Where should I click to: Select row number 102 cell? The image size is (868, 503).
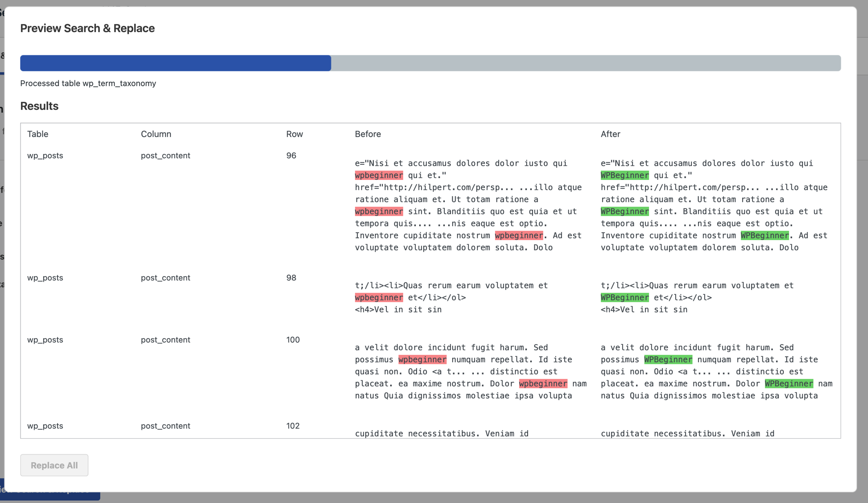pyautogui.click(x=293, y=426)
